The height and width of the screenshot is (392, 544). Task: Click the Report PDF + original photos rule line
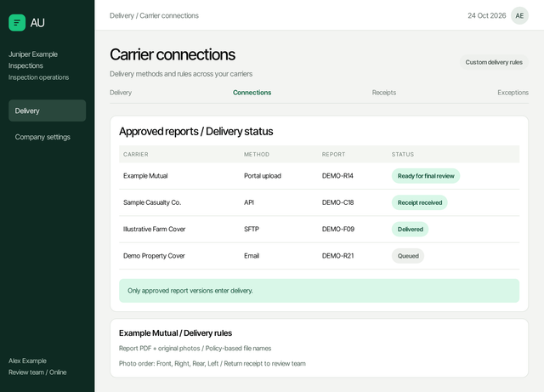(x=195, y=349)
